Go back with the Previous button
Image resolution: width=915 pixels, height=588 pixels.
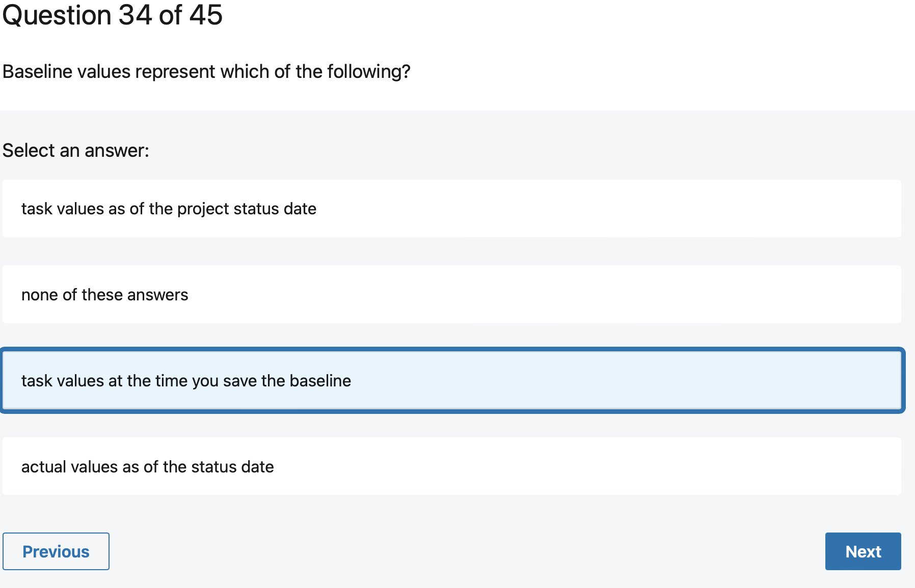[x=56, y=551]
